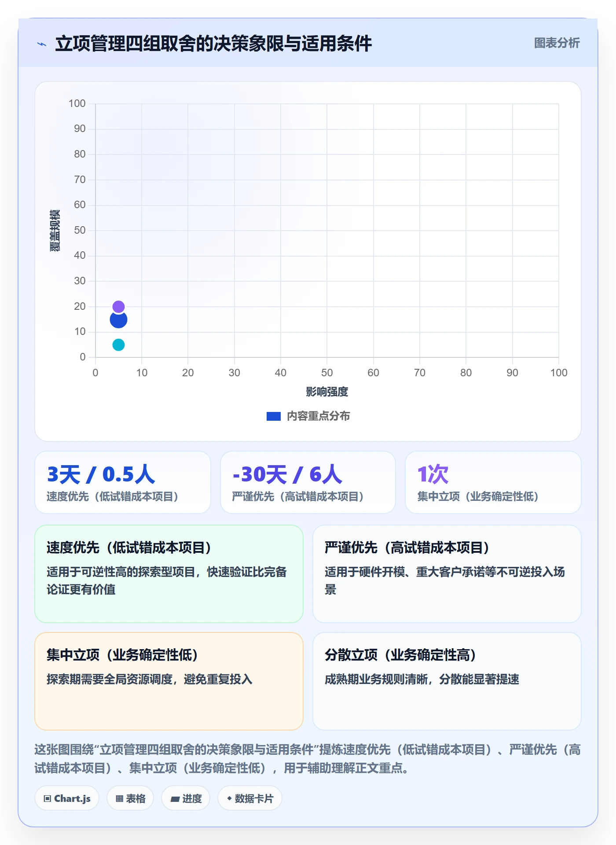Click description starting 适用于硬件开模
This screenshot has width=616, height=845.
[x=445, y=580]
